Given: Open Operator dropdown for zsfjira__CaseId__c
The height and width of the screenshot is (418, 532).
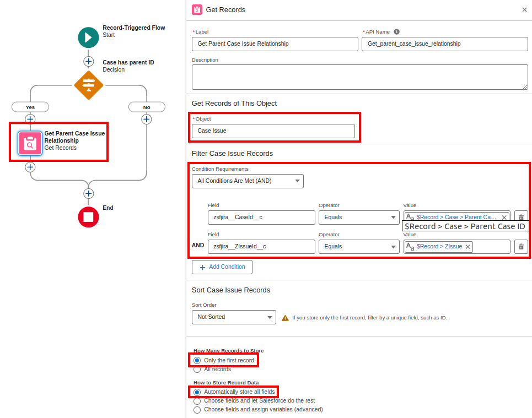Looking at the screenshot, I should (359, 218).
